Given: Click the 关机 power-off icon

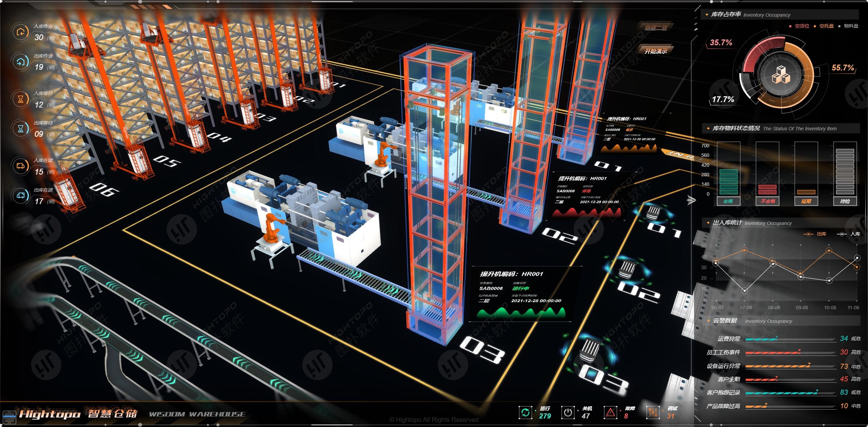Looking at the screenshot, I should tap(567, 412).
